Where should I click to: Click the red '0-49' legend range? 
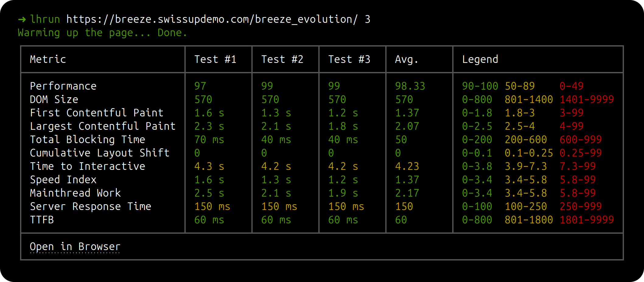572,86
